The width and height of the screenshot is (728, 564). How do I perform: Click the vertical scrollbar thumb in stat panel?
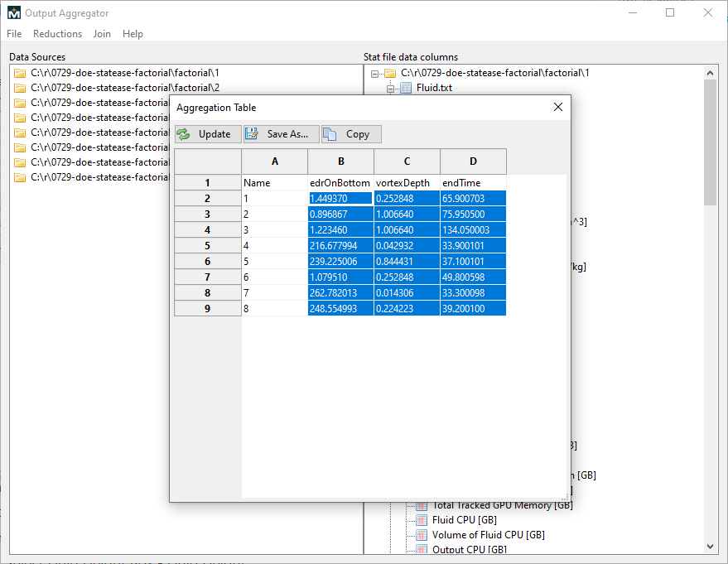[710, 142]
